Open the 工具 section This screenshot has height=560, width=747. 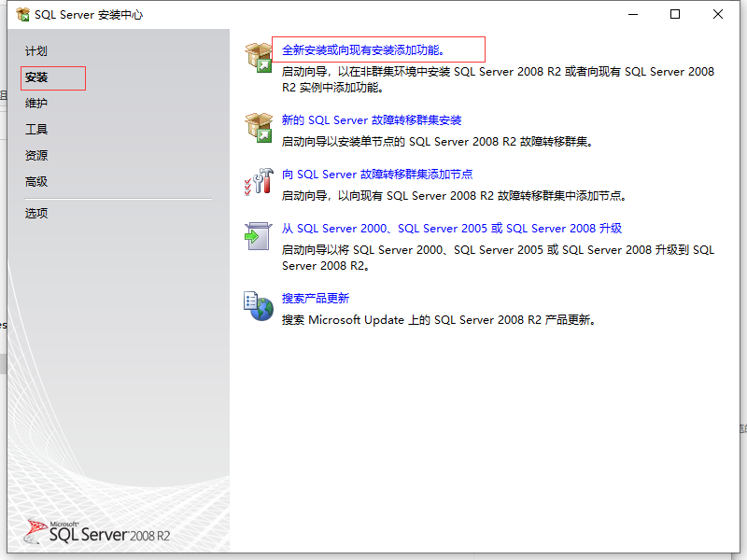35,129
